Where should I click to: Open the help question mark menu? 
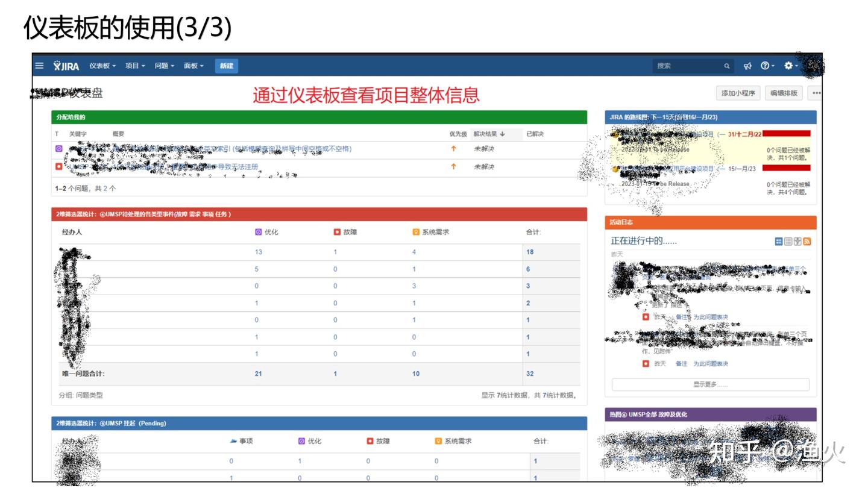click(x=766, y=66)
